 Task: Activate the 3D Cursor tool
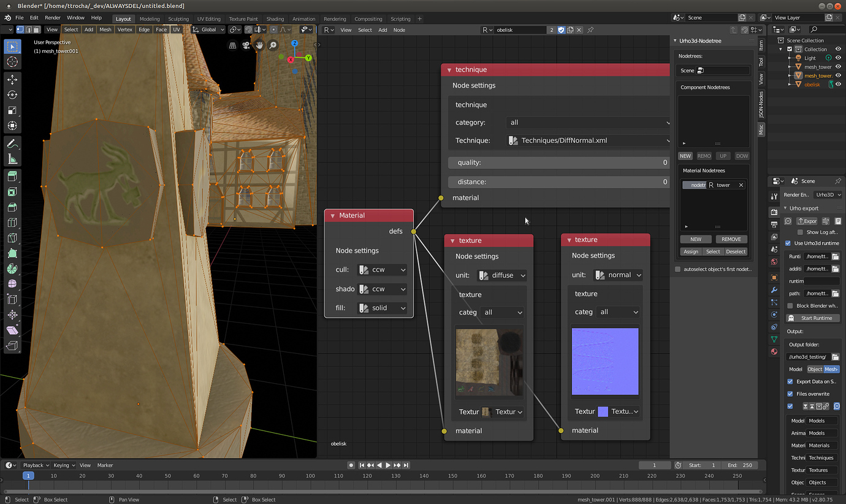click(12, 63)
